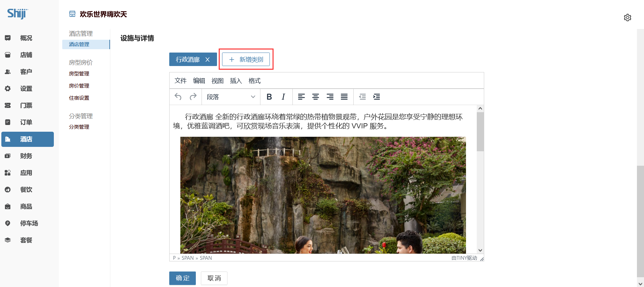644x287 pixels.
Task: Open settings gear in top right
Action: tap(628, 18)
